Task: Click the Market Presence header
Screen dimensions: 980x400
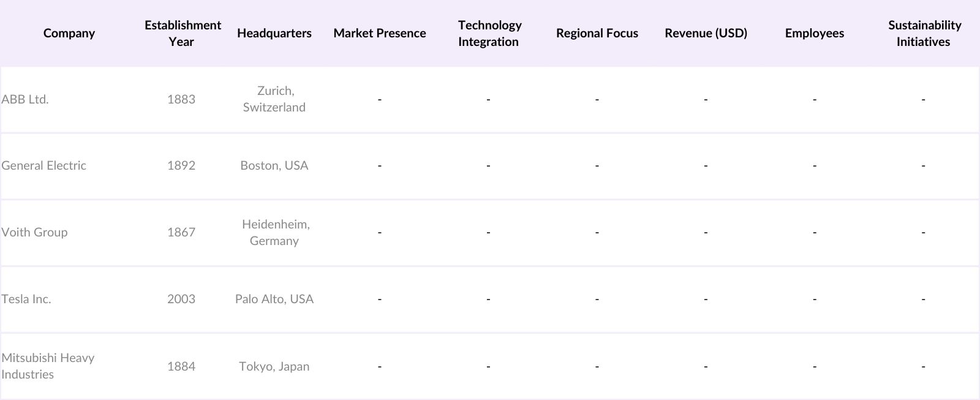Action: (x=380, y=33)
